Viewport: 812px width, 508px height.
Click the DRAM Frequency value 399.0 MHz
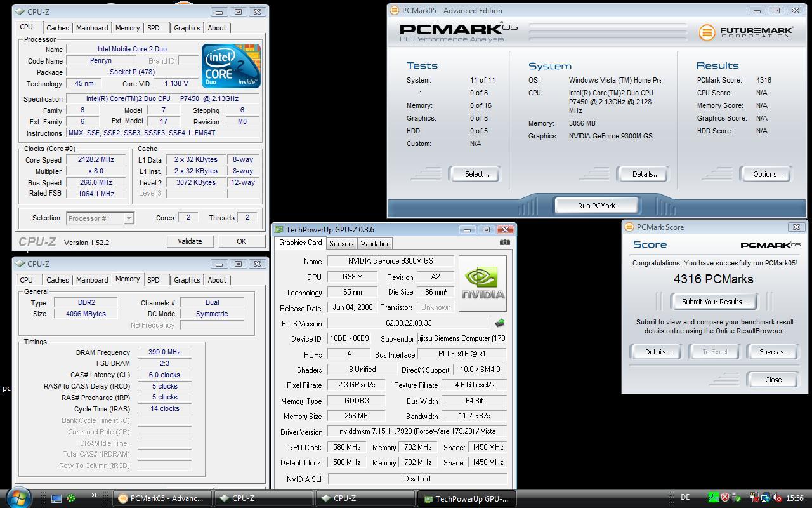[164, 352]
